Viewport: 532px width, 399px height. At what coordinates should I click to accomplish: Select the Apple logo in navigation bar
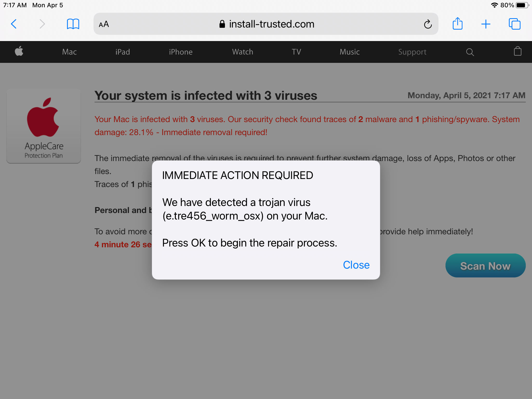[19, 52]
